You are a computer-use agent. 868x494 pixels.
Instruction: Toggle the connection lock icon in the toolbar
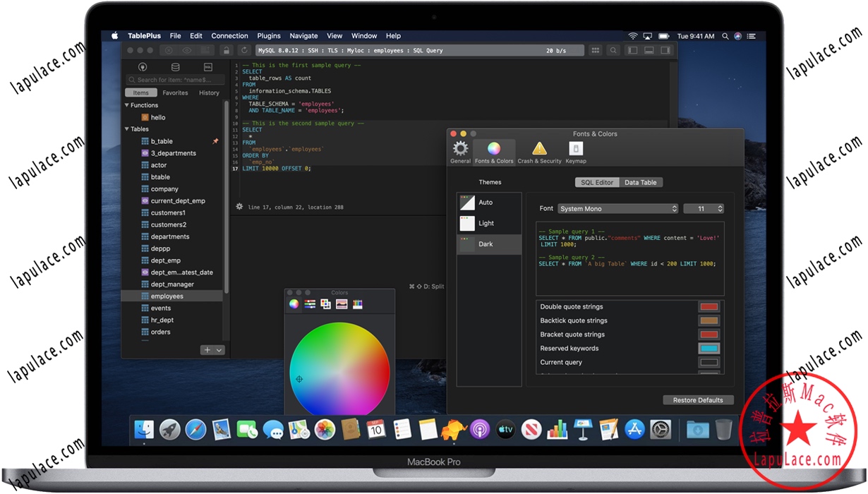pos(226,50)
